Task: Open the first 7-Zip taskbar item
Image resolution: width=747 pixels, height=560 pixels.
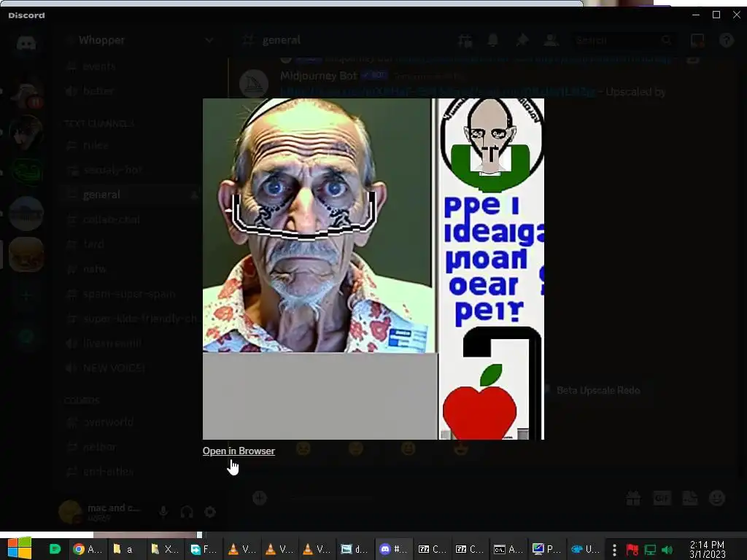Action: tap(432, 549)
